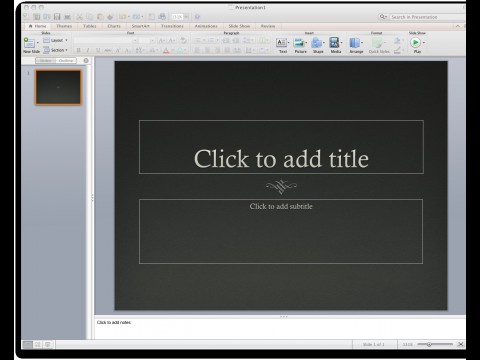Switch to Slide Sorter view icon
480x360 pixels.
[x=38, y=344]
